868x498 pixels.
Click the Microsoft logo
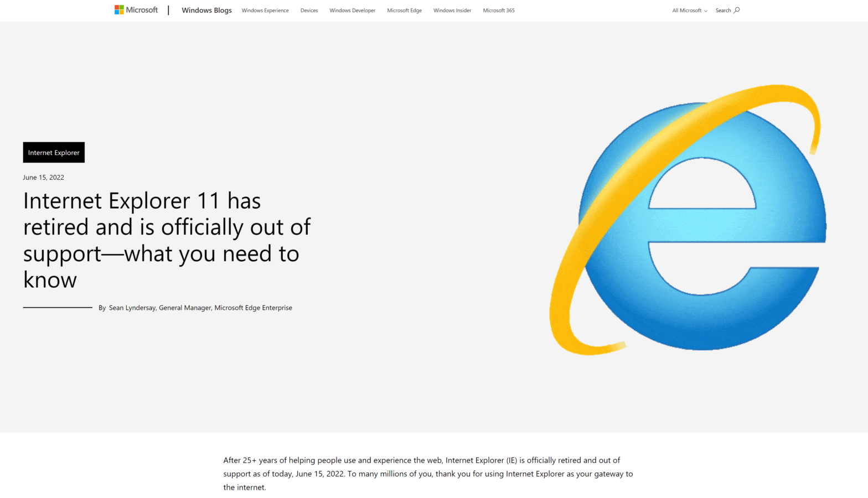(x=136, y=10)
